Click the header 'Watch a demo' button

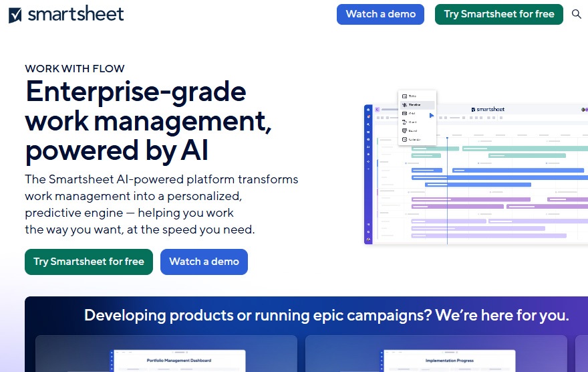[x=380, y=14]
